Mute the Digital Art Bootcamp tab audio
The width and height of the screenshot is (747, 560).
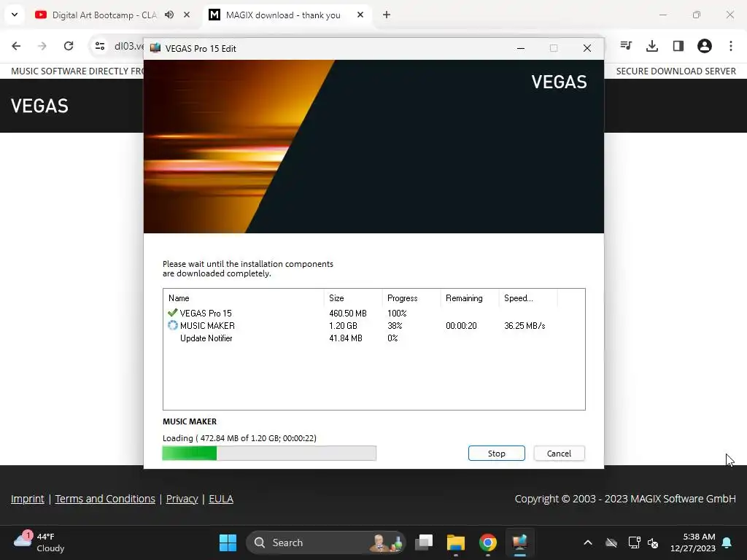click(169, 15)
